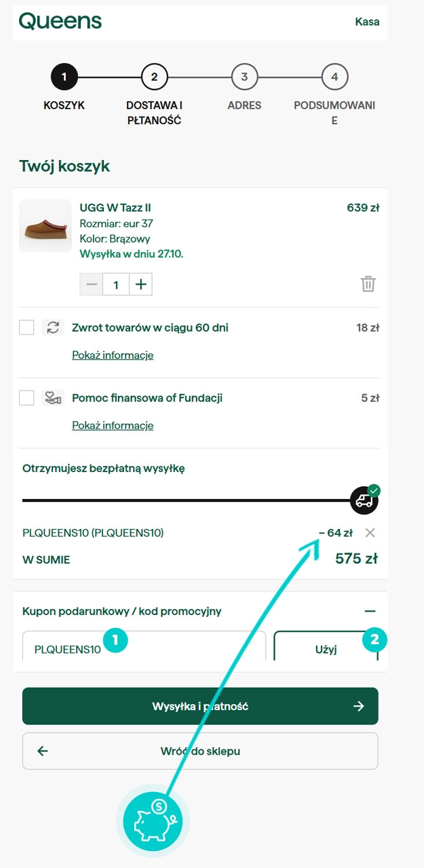
Task: Collapse the promo code section
Action: [x=370, y=611]
